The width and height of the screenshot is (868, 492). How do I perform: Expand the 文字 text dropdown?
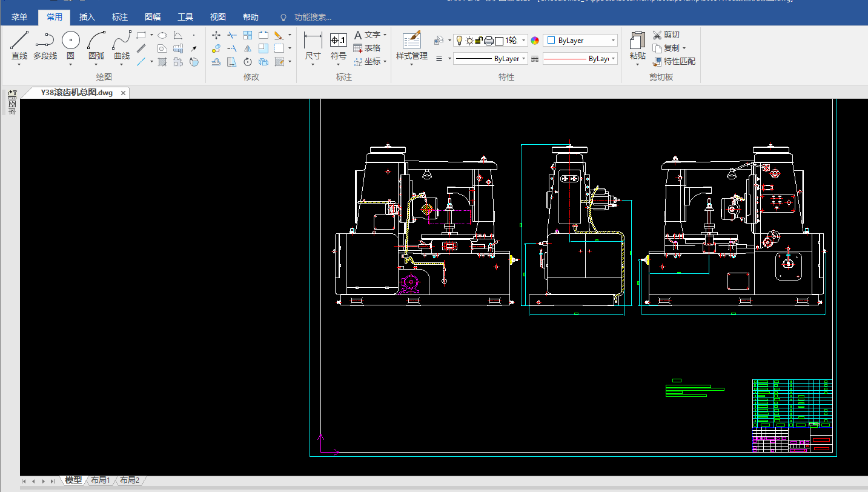click(385, 35)
